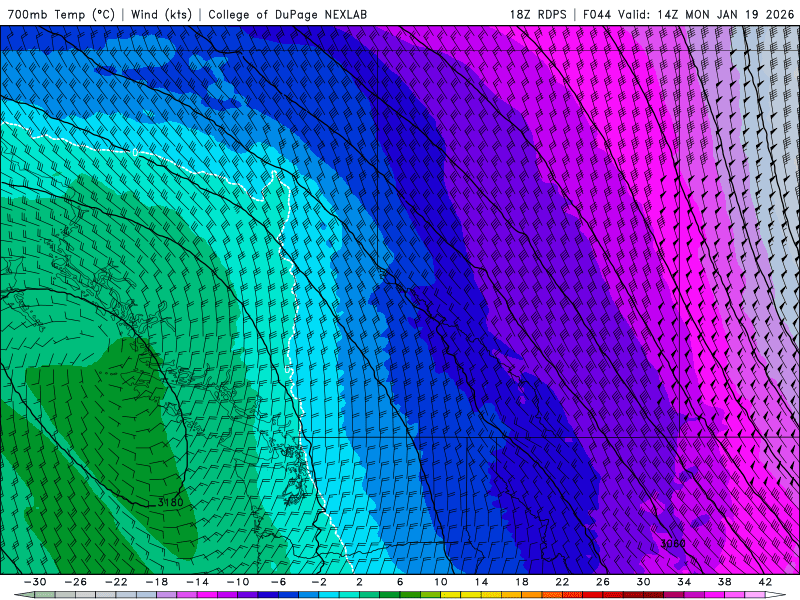Click the "2" color scale label
Image resolution: width=800 pixels, height=600 pixels.
tap(359, 582)
